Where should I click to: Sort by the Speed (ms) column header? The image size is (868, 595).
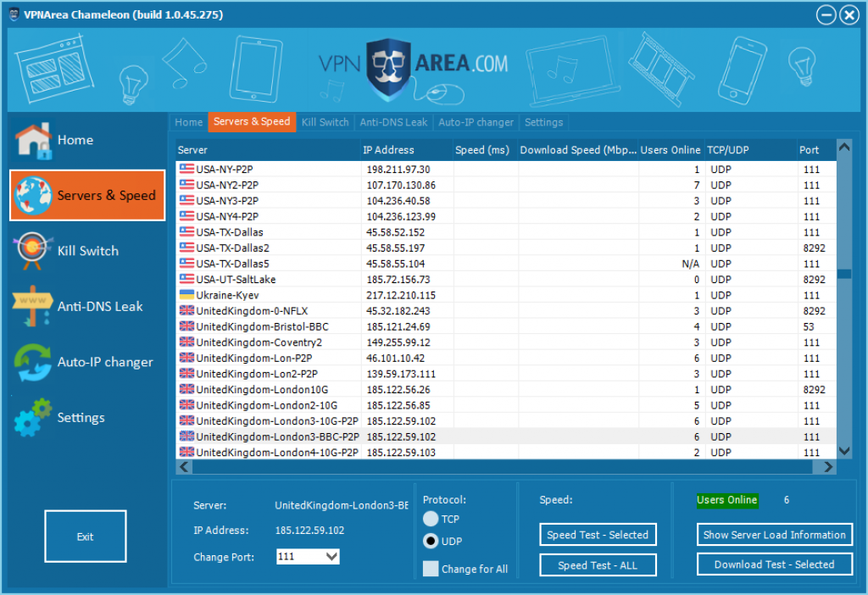coord(486,150)
